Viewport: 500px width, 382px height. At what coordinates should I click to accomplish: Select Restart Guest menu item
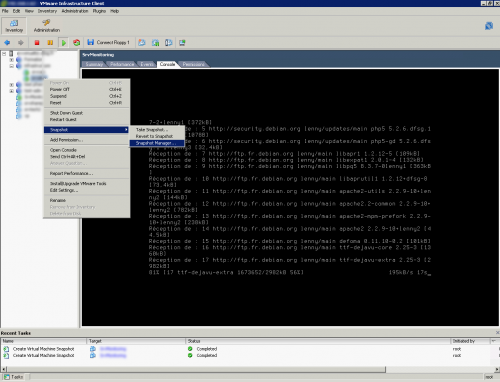(87, 119)
